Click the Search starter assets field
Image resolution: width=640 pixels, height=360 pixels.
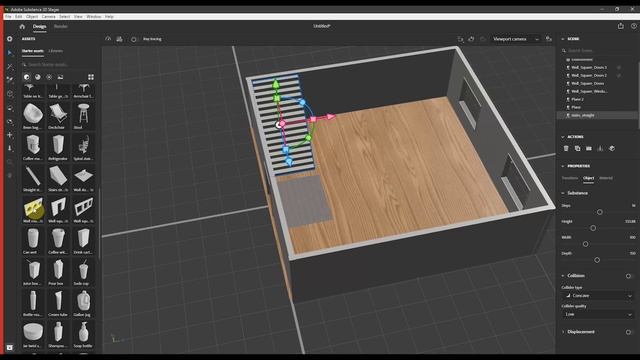[57, 64]
